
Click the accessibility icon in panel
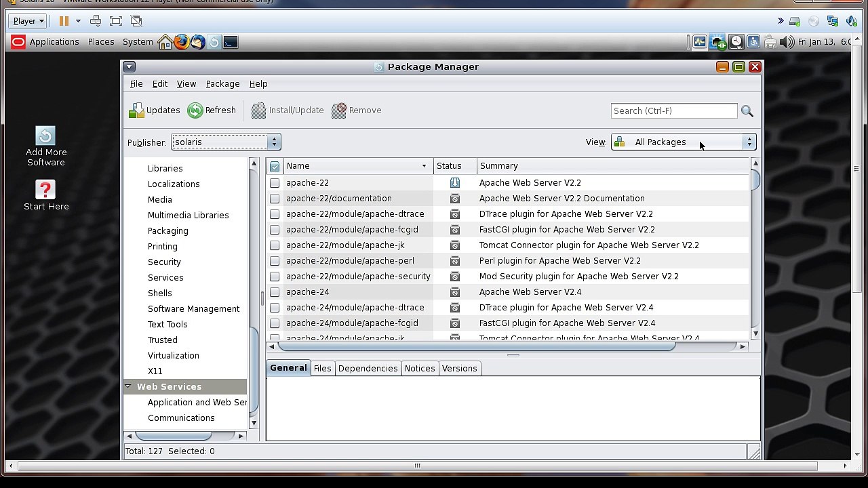point(753,42)
